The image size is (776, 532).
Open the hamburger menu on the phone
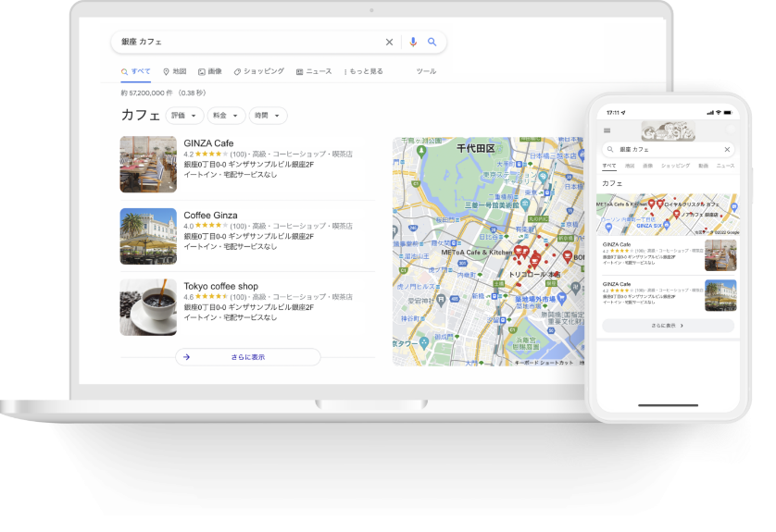point(607,130)
